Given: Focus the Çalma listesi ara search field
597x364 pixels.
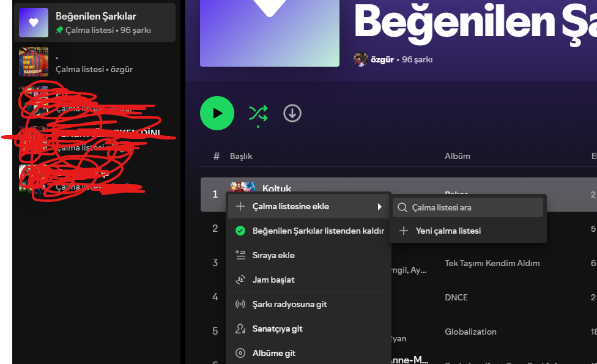Looking at the screenshot, I should pyautogui.click(x=467, y=207).
